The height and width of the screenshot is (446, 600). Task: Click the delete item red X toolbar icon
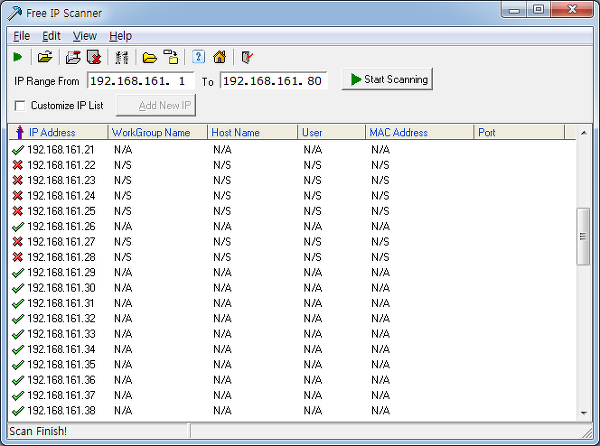point(94,57)
